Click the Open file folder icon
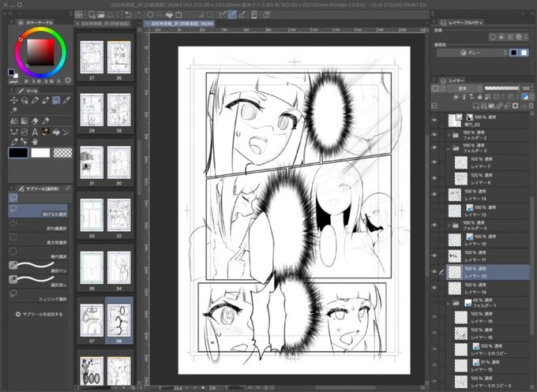Screen dimensions: 537x392 (101, 14)
